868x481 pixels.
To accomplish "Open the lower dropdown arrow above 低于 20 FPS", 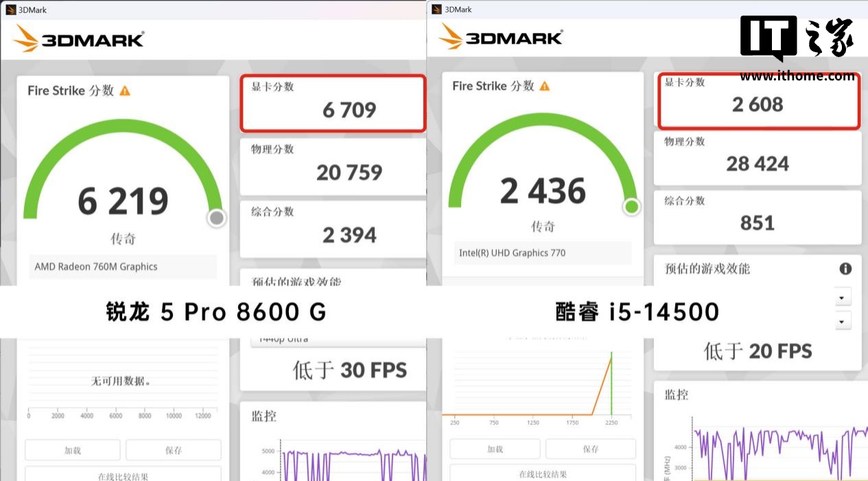I will click(x=843, y=321).
